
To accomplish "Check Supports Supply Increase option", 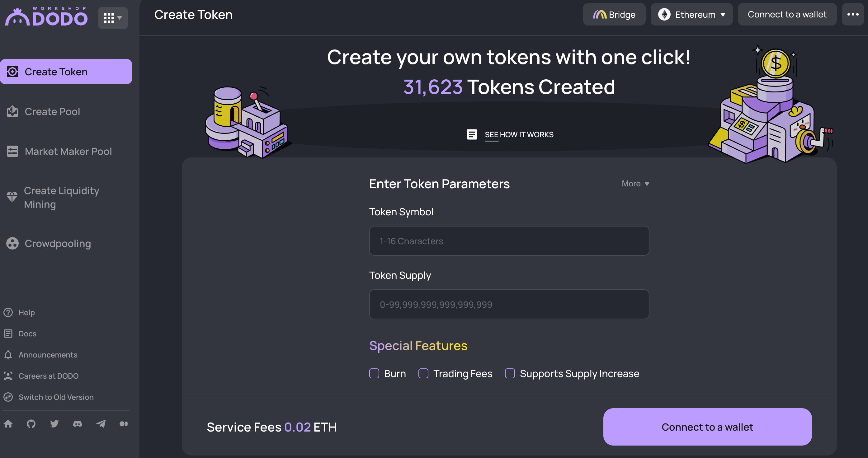I will tap(510, 373).
